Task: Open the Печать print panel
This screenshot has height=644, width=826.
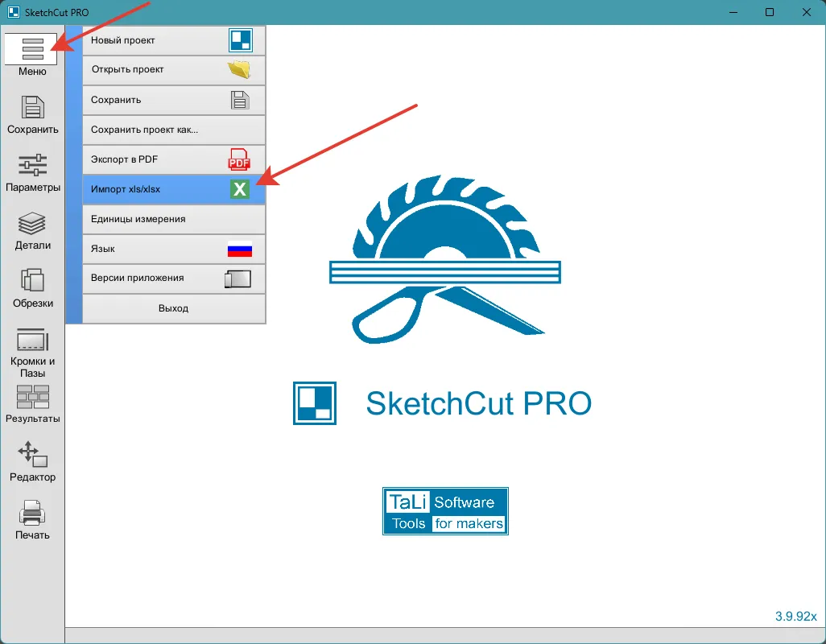Action: (x=32, y=519)
